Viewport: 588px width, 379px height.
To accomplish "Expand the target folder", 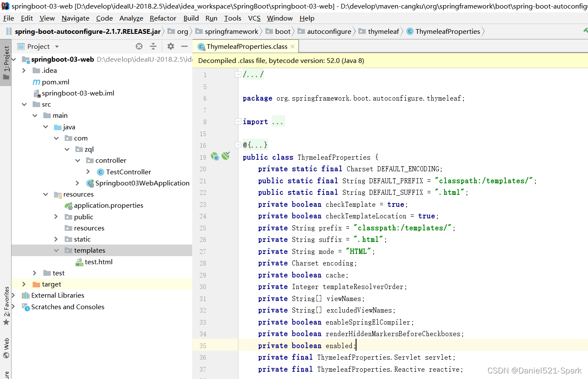I will pos(24,284).
